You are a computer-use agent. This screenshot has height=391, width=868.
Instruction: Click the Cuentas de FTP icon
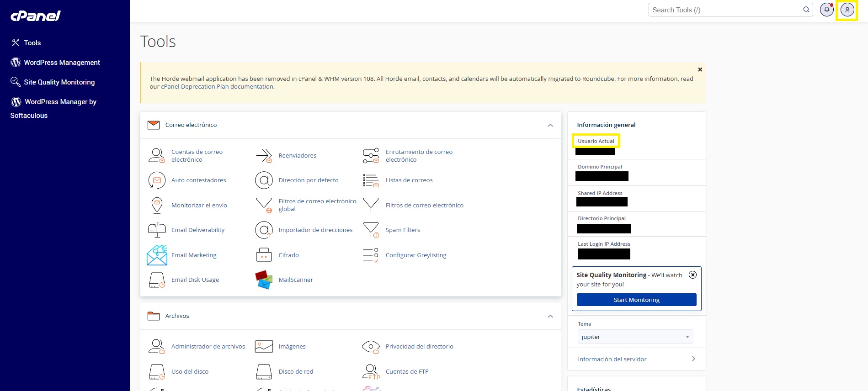[371, 371]
